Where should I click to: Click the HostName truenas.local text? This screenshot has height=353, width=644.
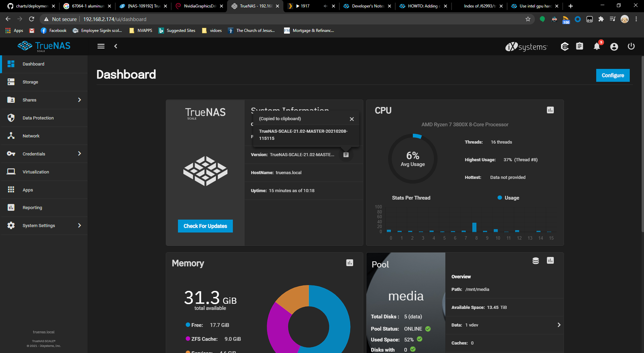coord(276,173)
